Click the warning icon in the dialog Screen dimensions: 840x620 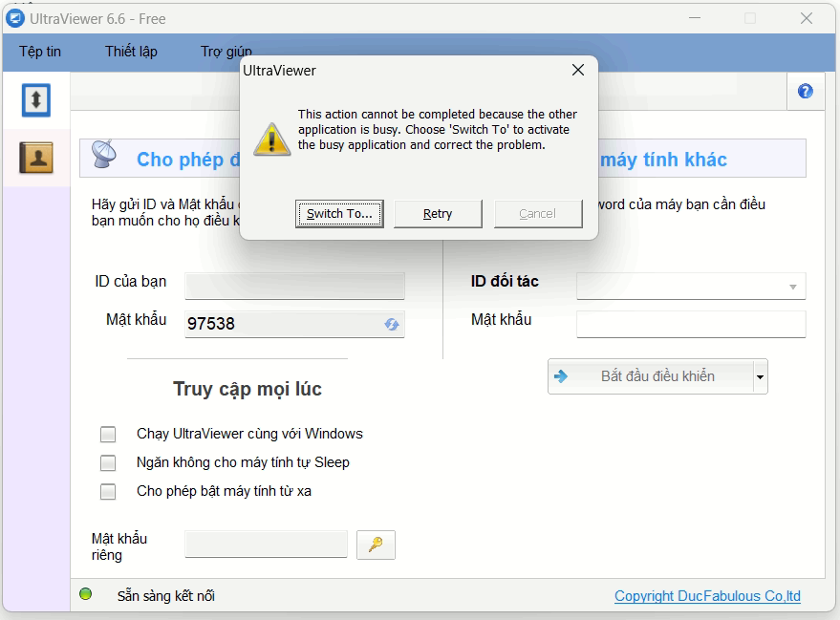coord(271,139)
